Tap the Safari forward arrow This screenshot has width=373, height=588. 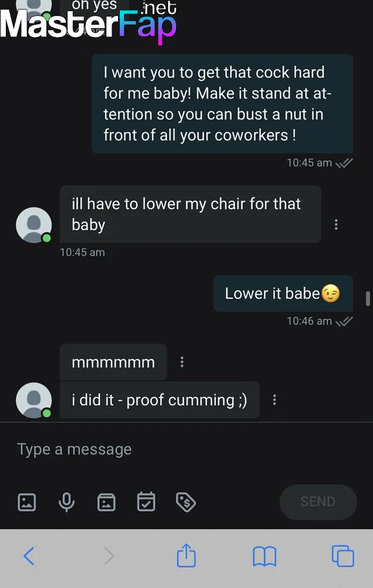click(x=109, y=556)
